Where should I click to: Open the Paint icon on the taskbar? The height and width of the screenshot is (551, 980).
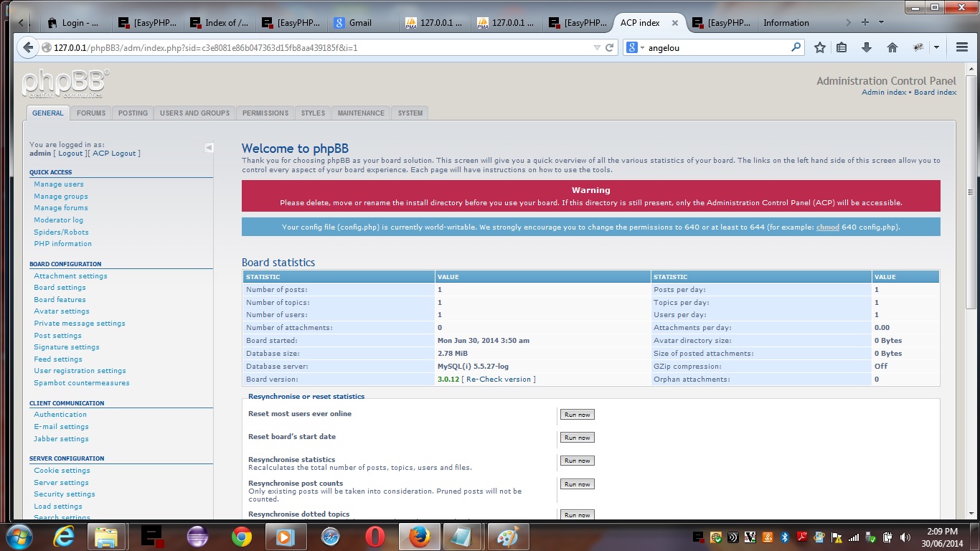point(509,537)
